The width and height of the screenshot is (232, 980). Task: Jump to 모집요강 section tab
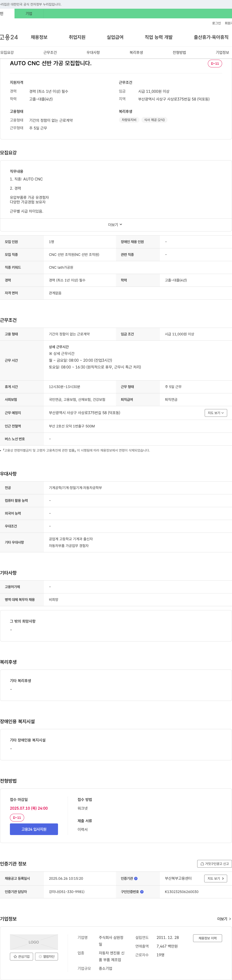click(7, 52)
